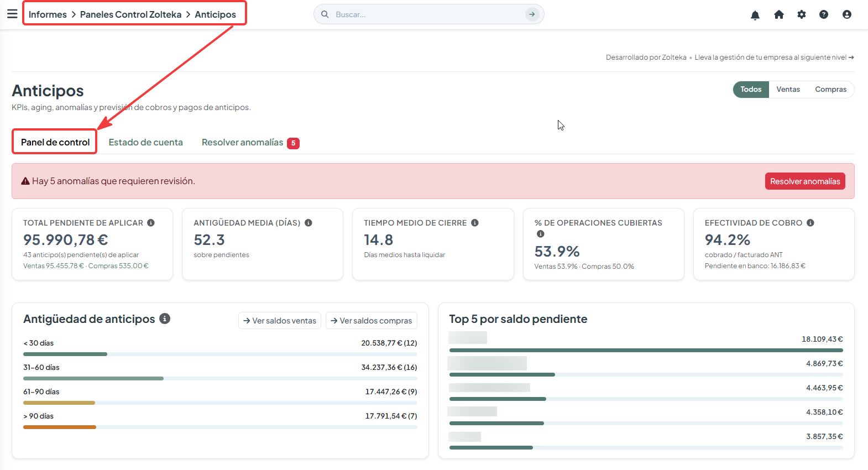Select the Todos filter
Viewport: 868px width, 470px height.
tap(751, 90)
